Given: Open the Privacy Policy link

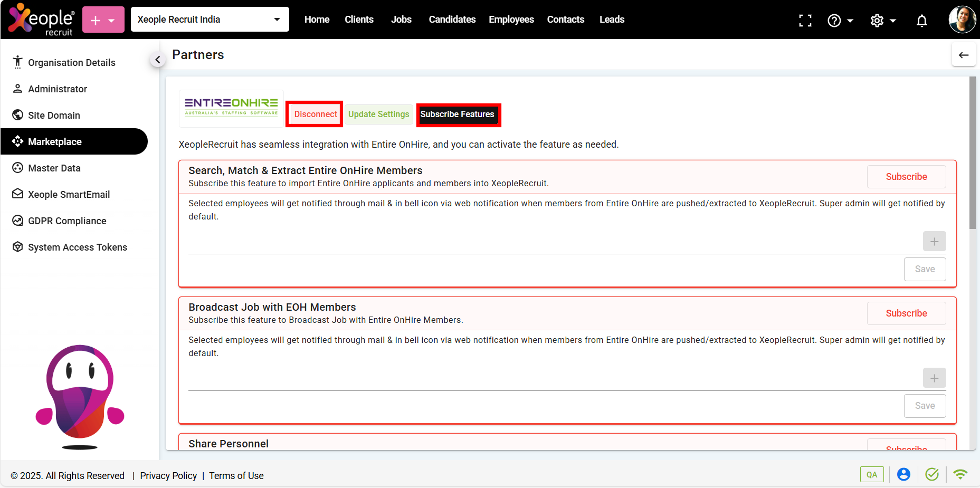Looking at the screenshot, I should click(168, 476).
